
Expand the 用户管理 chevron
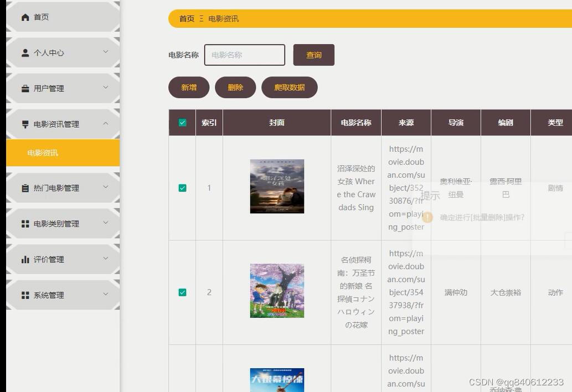tap(105, 87)
